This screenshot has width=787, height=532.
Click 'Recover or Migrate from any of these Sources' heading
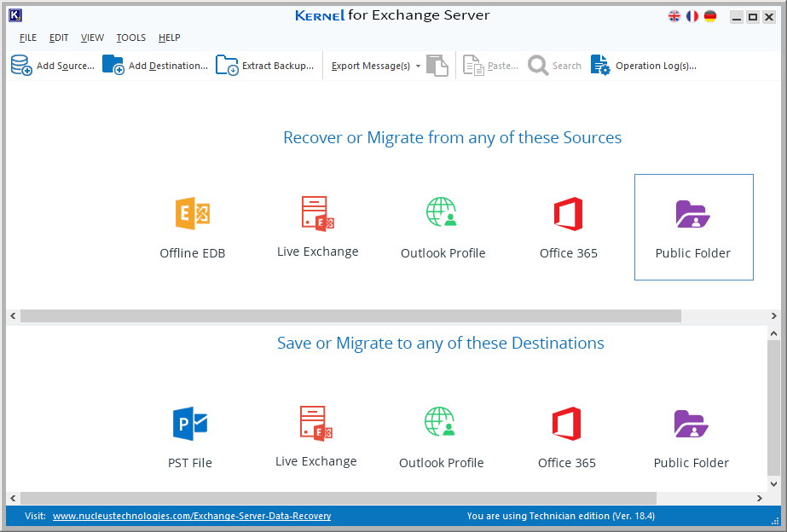(x=452, y=137)
